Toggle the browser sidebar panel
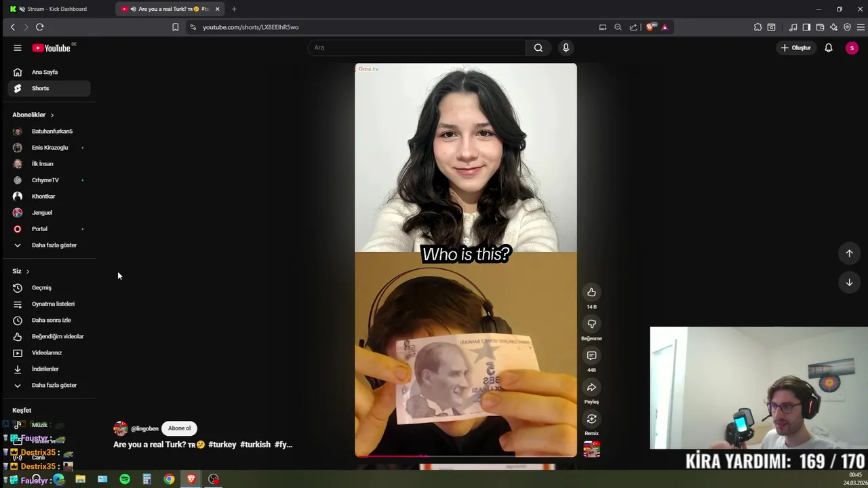Image resolution: width=868 pixels, height=488 pixels. click(806, 27)
